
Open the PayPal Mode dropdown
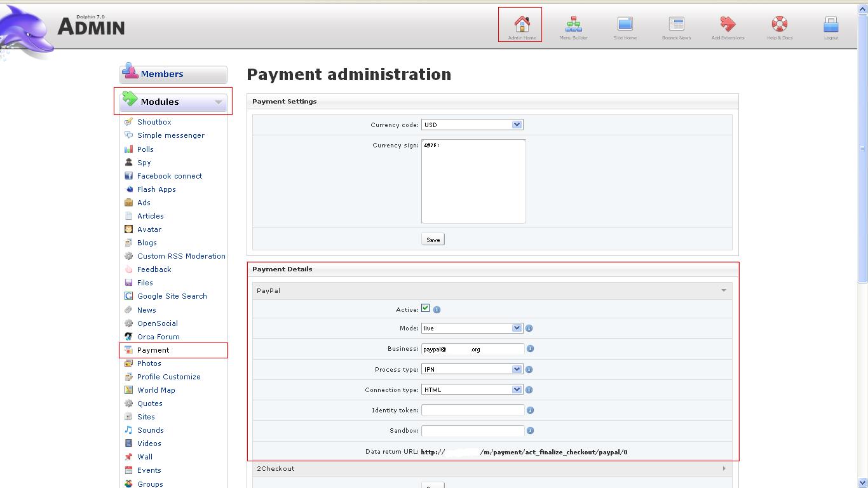[471, 329]
